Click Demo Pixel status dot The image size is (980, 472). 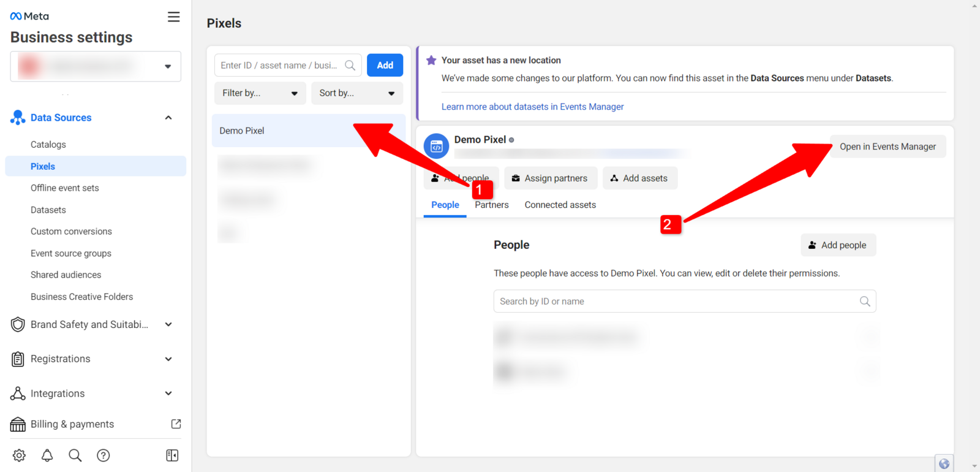point(511,140)
